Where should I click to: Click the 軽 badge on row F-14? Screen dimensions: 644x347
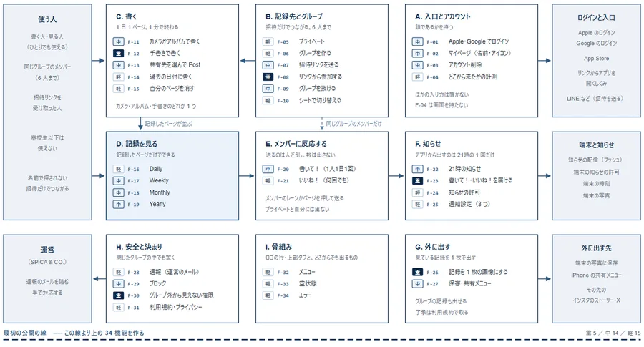coord(118,77)
